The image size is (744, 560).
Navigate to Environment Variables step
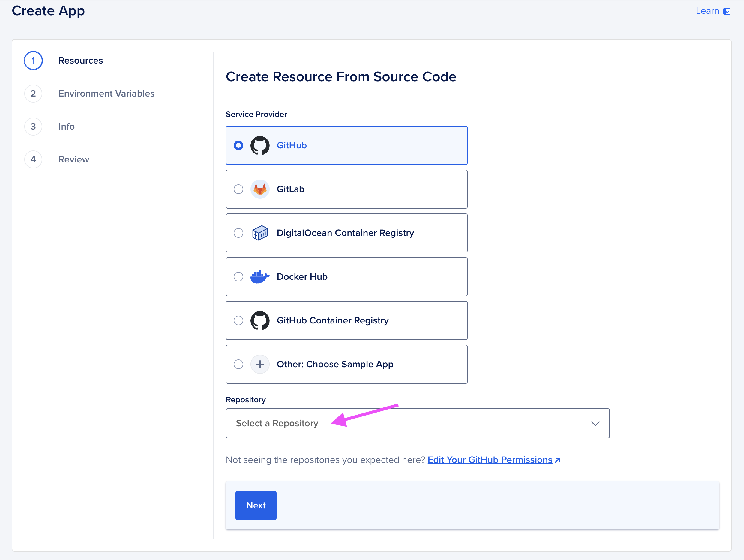click(x=106, y=93)
